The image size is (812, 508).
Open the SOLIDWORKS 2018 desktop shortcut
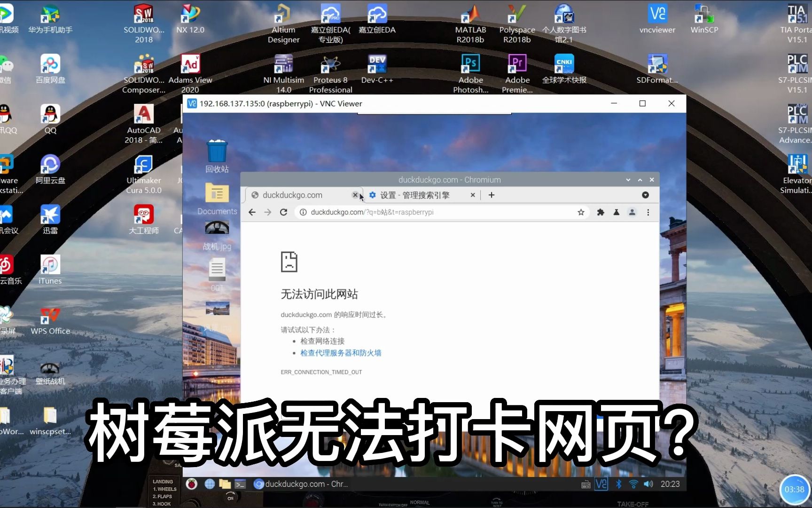coord(144,24)
